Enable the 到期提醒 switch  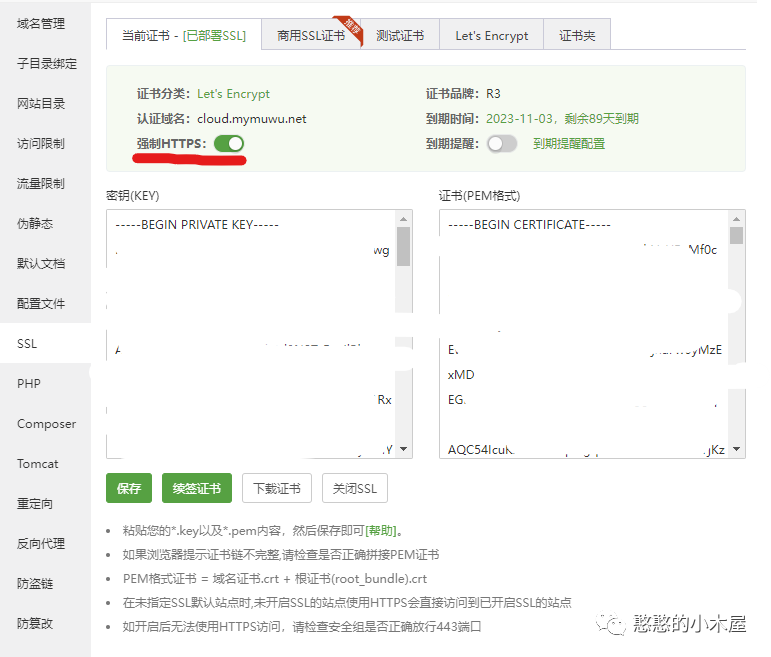point(502,144)
